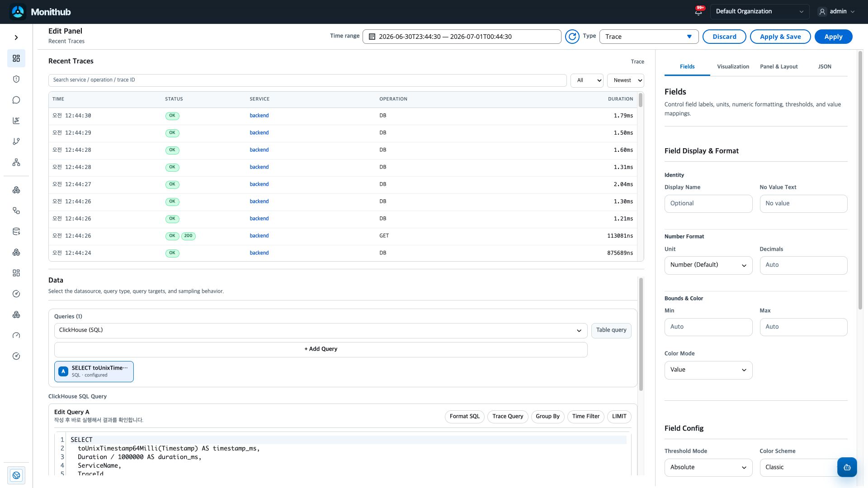
Task: Expand the left sidebar with chevron arrow
Action: [x=16, y=38]
